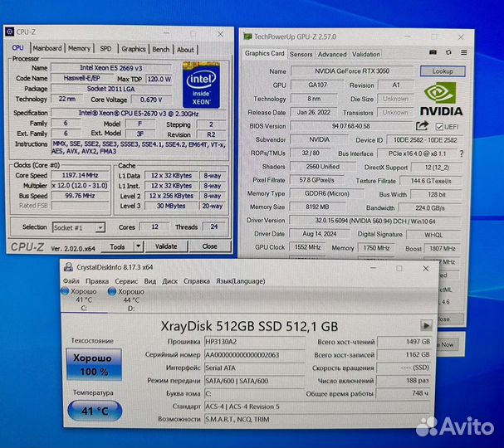Click the Tools button in CPU-Z
Image resolution: width=504 pixels, height=448 pixels.
coord(117,246)
